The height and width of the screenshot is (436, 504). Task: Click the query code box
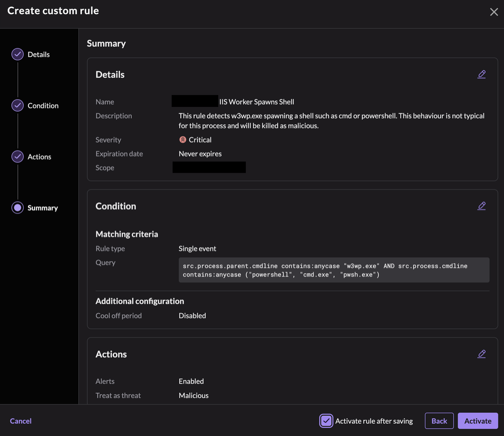tap(334, 270)
